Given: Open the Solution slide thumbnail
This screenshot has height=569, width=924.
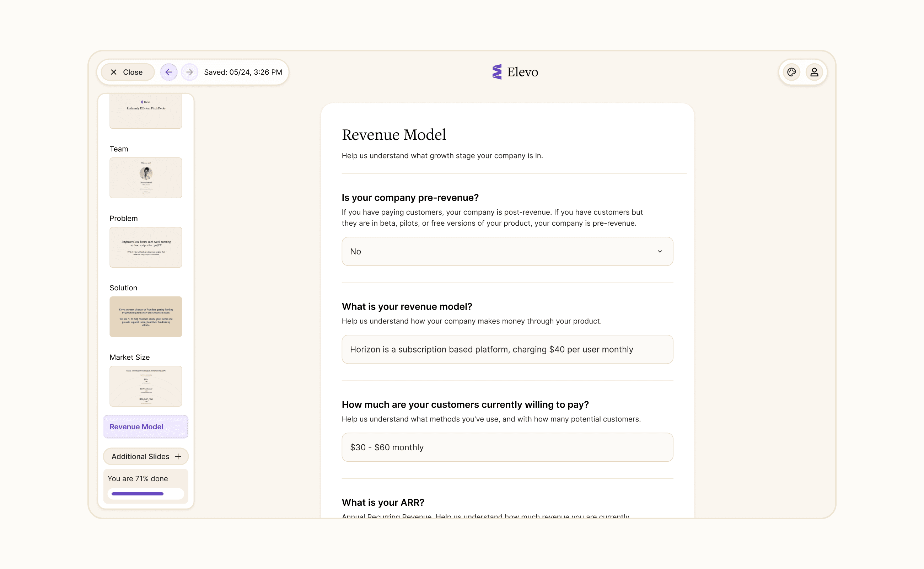Looking at the screenshot, I should 146,317.
